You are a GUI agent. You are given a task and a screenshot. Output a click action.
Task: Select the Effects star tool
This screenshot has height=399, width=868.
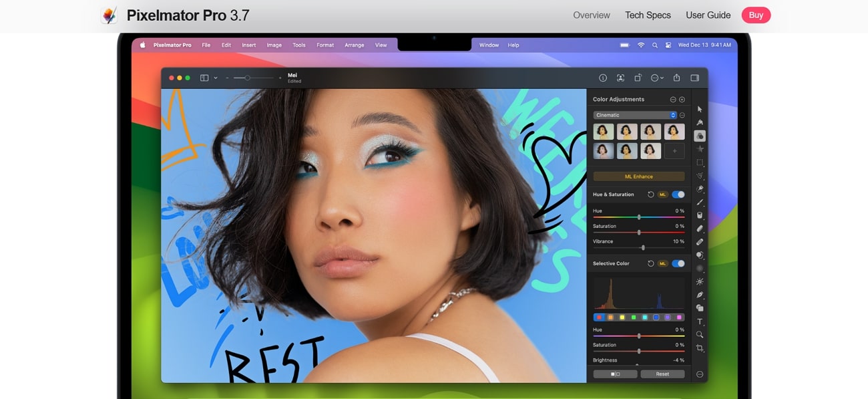point(700,149)
